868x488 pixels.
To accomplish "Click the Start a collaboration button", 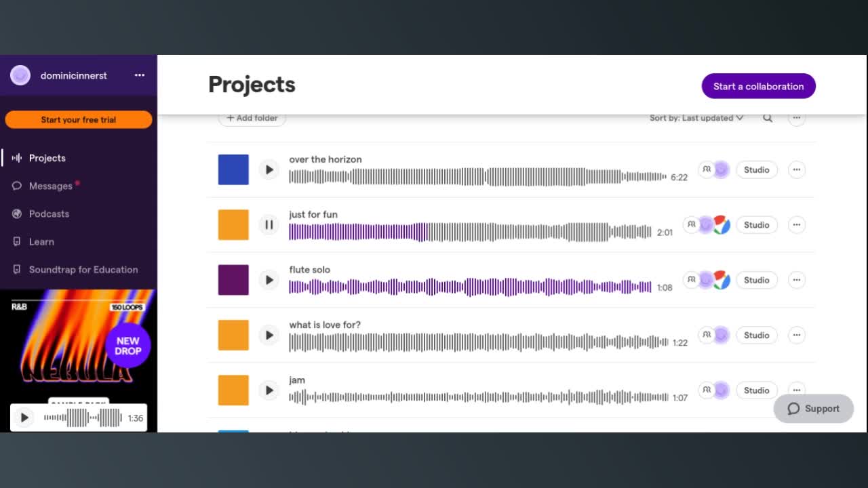I will coord(758,86).
